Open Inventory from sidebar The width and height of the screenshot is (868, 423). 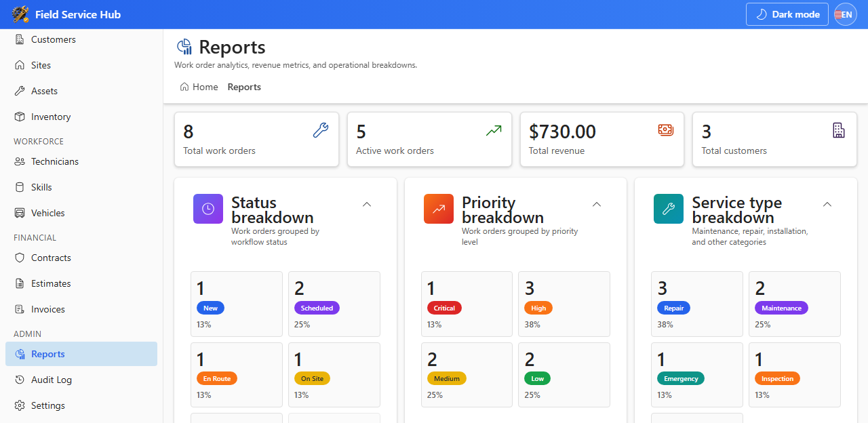coord(81,117)
